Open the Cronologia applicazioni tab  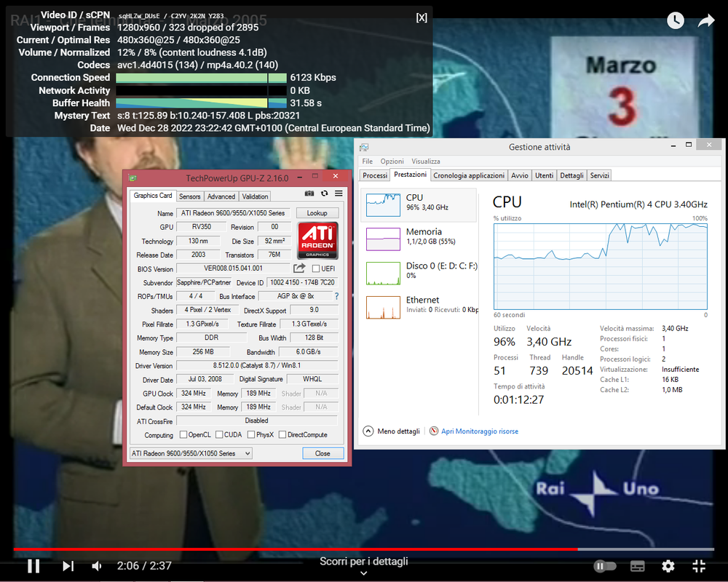pyautogui.click(x=469, y=175)
